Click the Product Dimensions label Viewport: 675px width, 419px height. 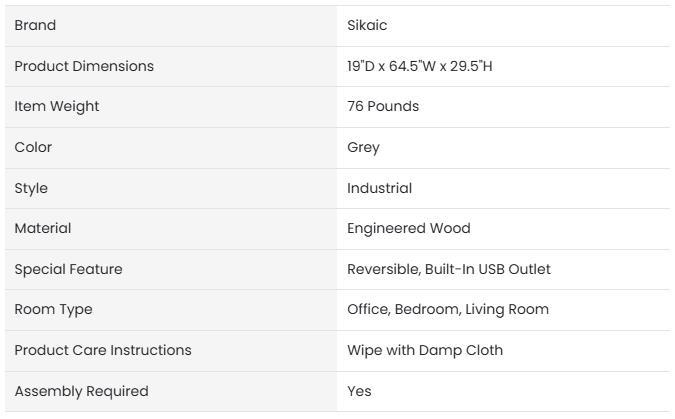click(84, 66)
